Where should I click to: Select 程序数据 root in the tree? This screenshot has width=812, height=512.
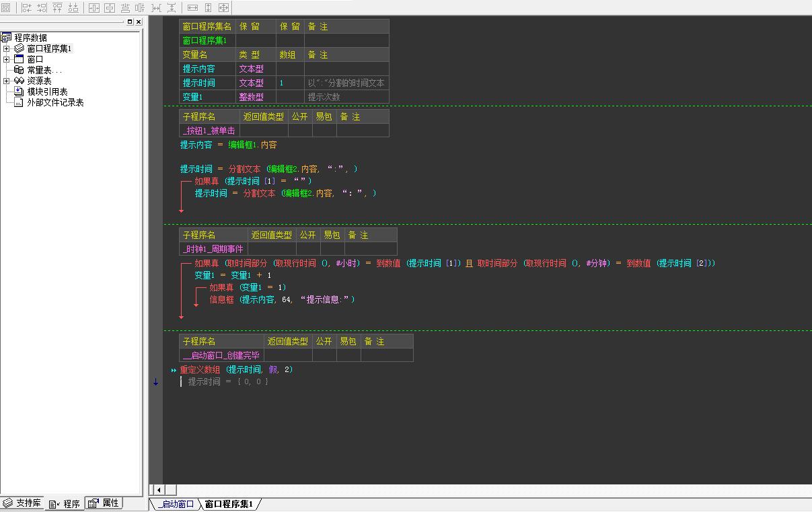pyautogui.click(x=31, y=38)
